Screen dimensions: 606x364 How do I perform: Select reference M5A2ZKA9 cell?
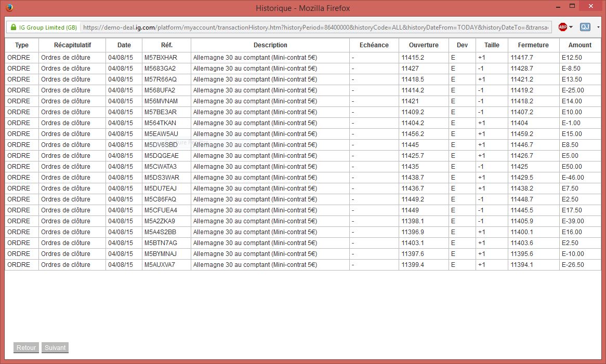click(x=167, y=221)
